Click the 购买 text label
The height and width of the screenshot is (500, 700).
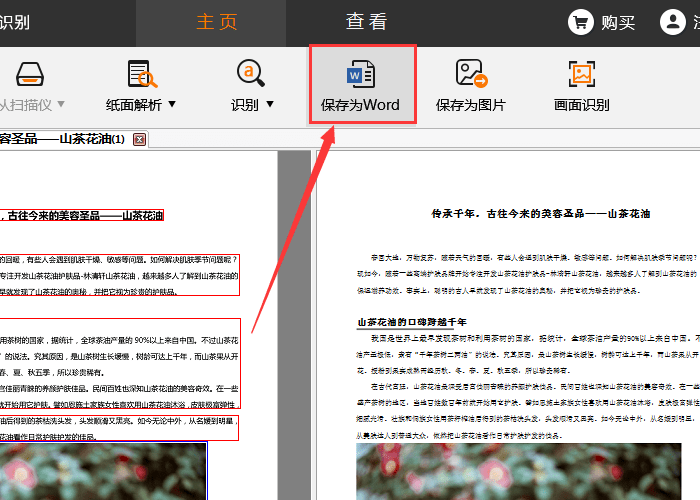[618, 22]
